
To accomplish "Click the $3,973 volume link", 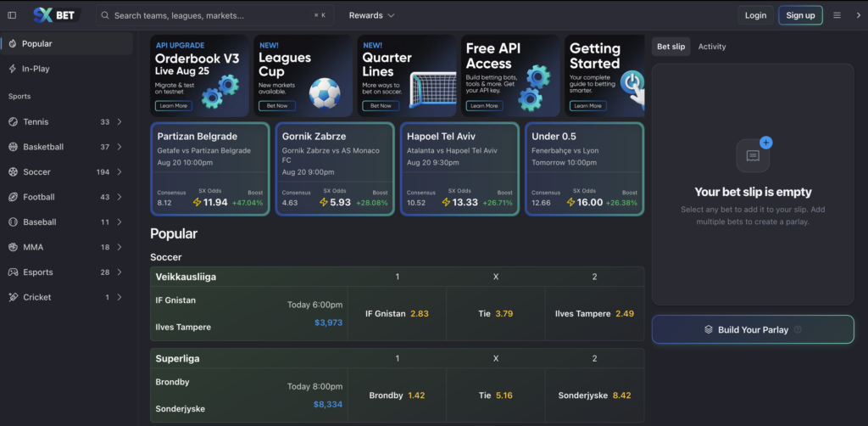I will tap(328, 322).
